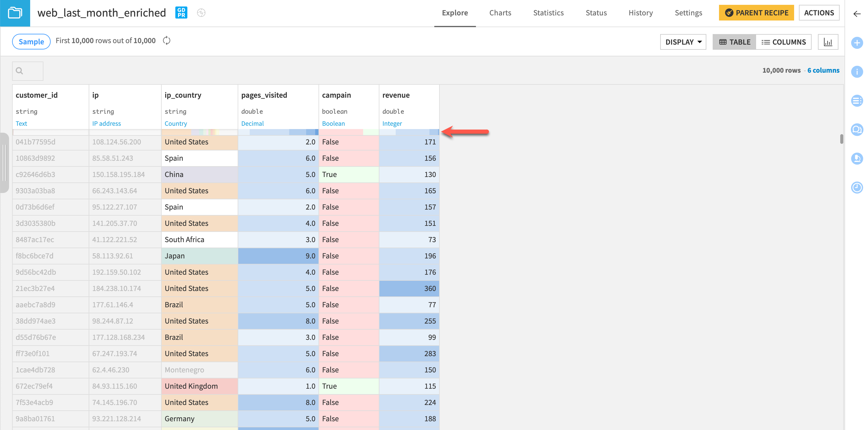Toggle the Country meaning for ip_country column
This screenshot has width=868, height=430.
pos(176,123)
